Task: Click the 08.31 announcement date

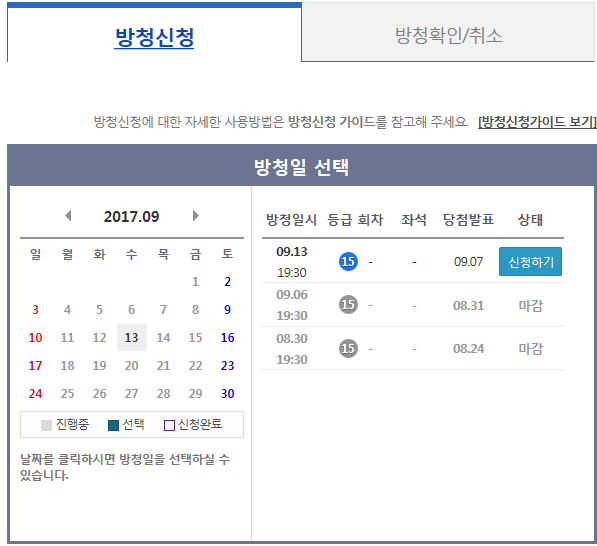Action: click(468, 305)
